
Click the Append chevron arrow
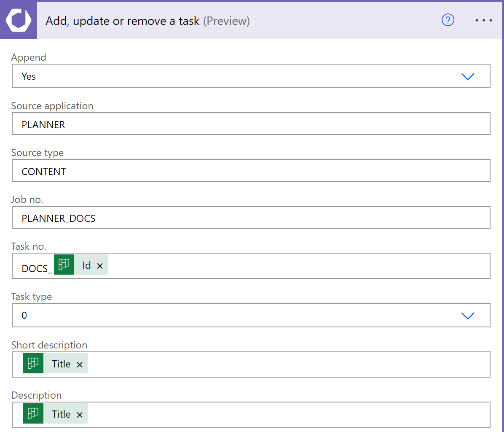[468, 76]
